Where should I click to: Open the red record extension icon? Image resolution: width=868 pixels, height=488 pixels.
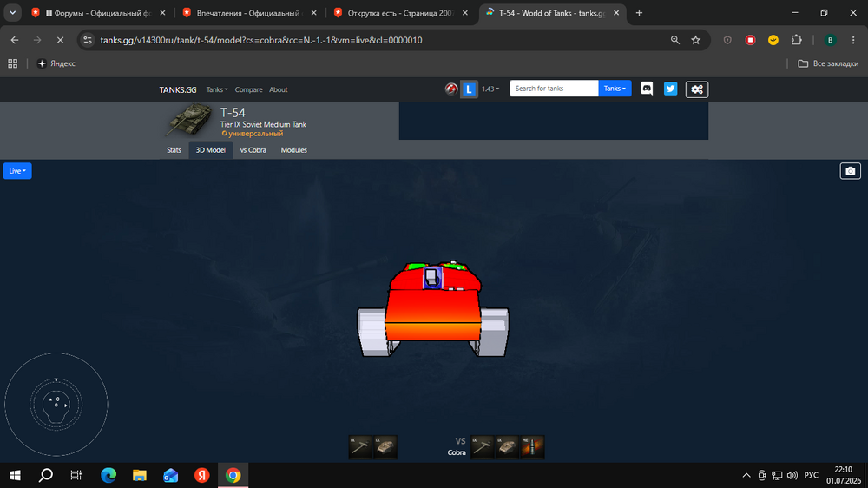(750, 40)
